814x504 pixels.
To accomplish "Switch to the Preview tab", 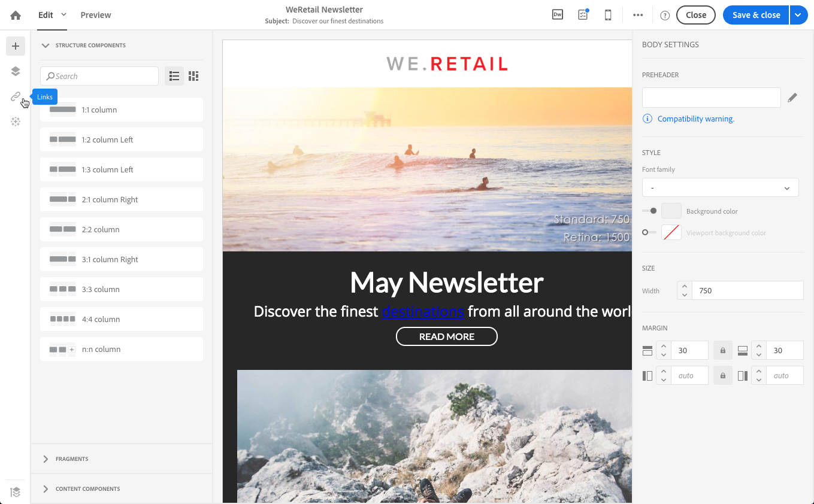I will pyautogui.click(x=96, y=15).
